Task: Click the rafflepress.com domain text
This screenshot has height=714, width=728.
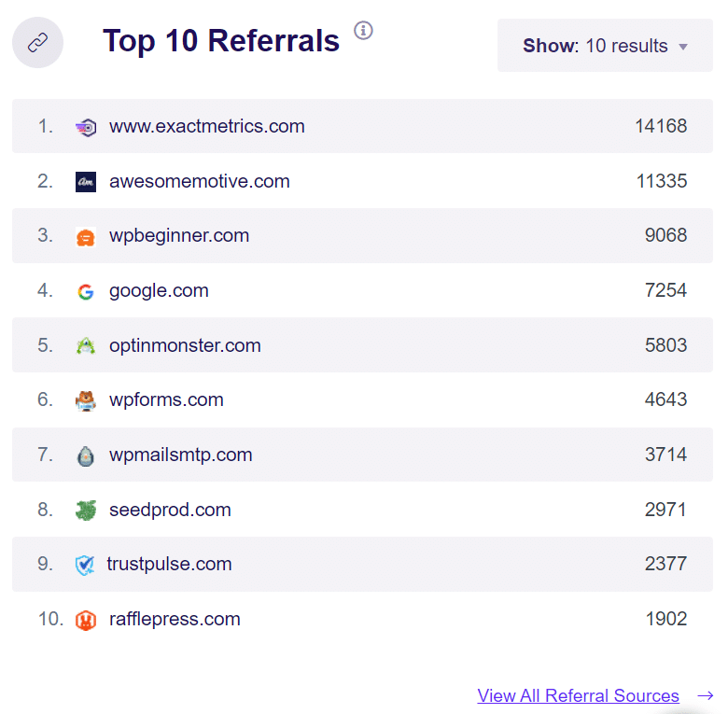Action: (x=175, y=619)
